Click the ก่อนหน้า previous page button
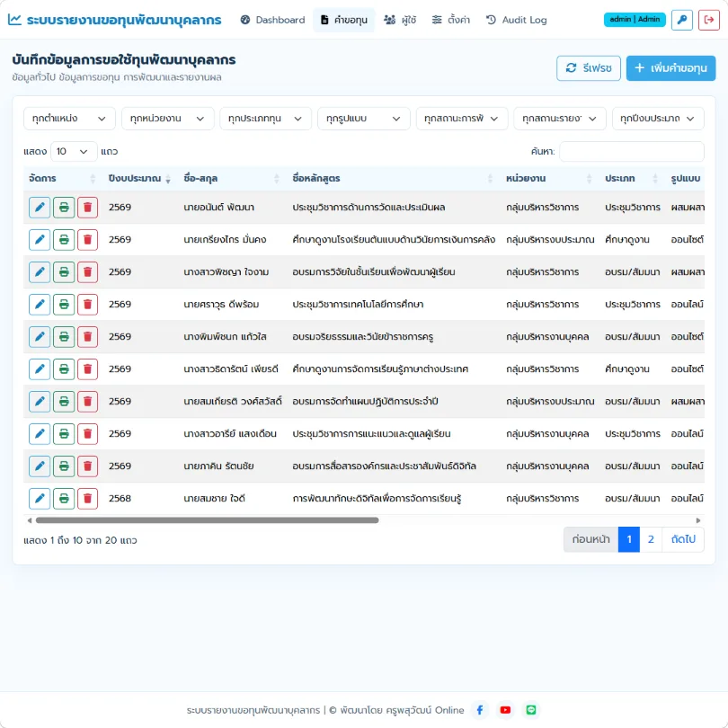 tap(590, 539)
